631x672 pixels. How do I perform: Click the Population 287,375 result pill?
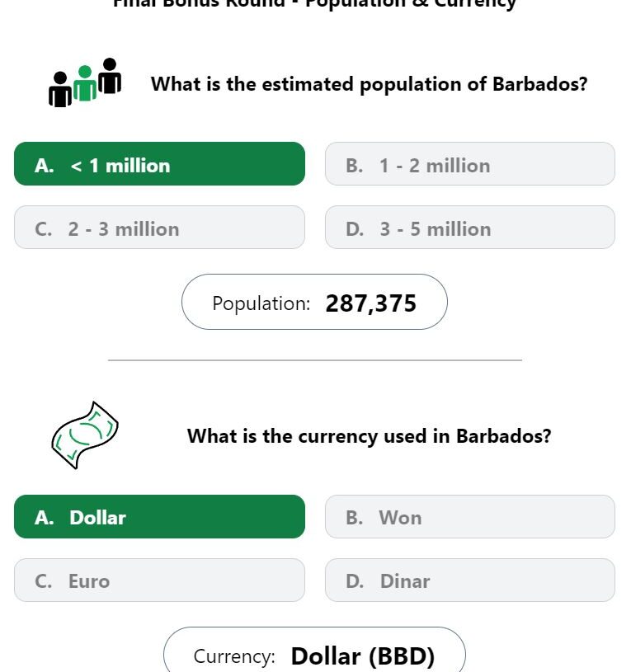click(314, 302)
